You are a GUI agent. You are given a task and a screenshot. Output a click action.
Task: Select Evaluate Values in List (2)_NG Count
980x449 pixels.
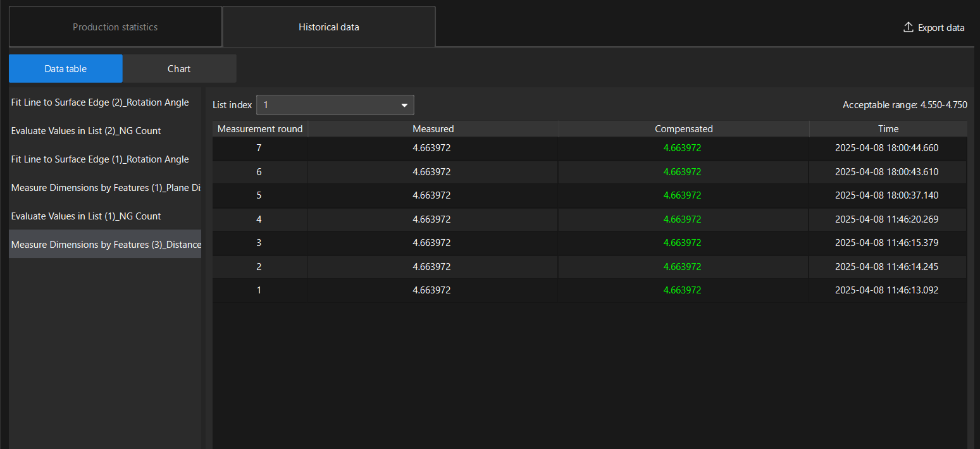pos(86,131)
